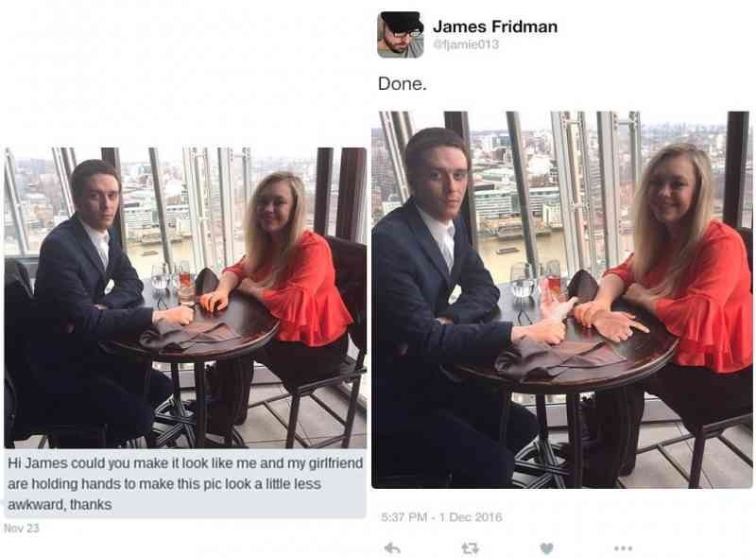This screenshot has height=558, width=756.
Task: Select the 'Hi James could you' message bubble
Action: click(185, 483)
